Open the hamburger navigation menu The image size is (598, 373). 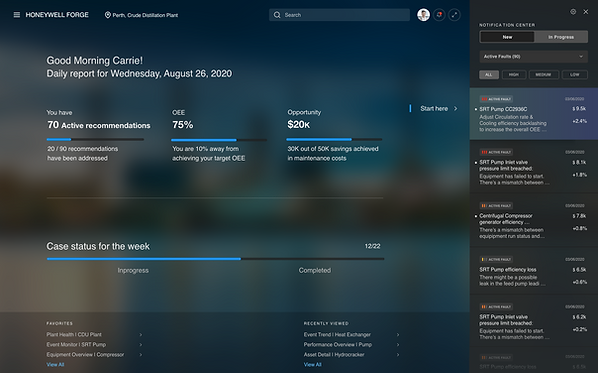pyautogui.click(x=17, y=15)
